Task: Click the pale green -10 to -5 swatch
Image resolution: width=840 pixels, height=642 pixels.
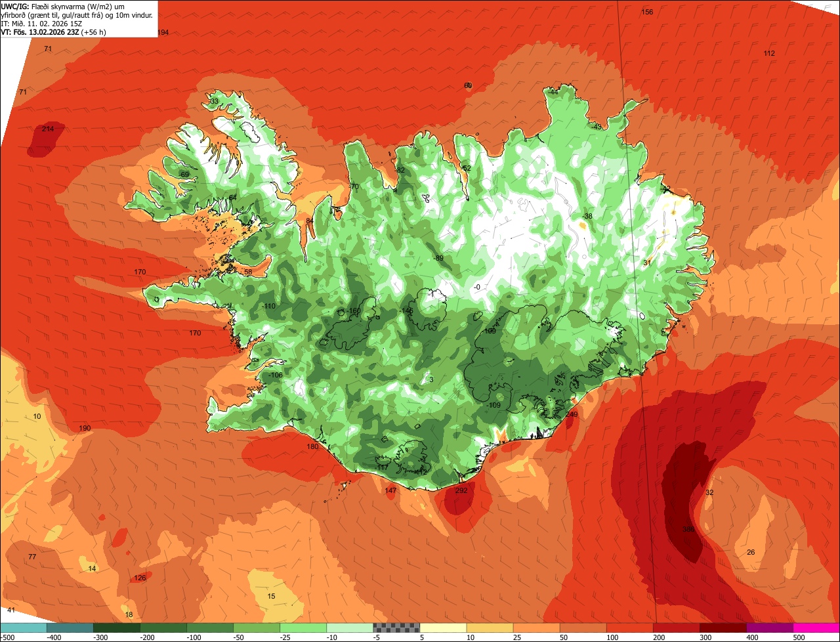Action: pos(350,628)
